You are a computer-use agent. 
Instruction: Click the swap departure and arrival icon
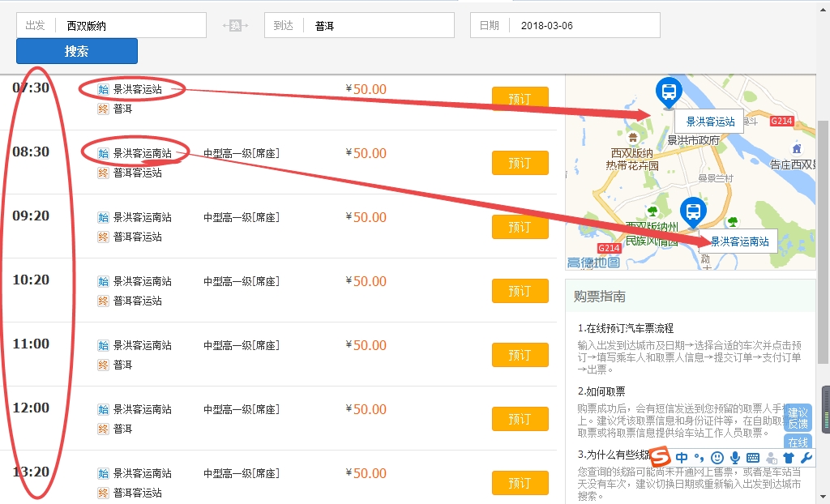tap(235, 26)
